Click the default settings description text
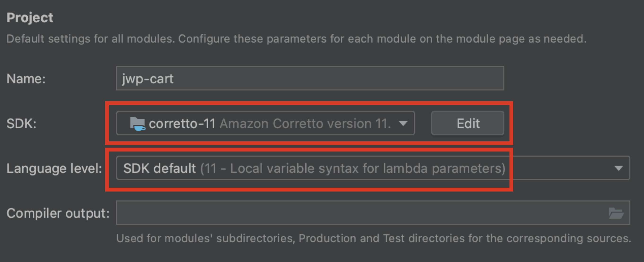The width and height of the screenshot is (644, 262). tap(296, 39)
